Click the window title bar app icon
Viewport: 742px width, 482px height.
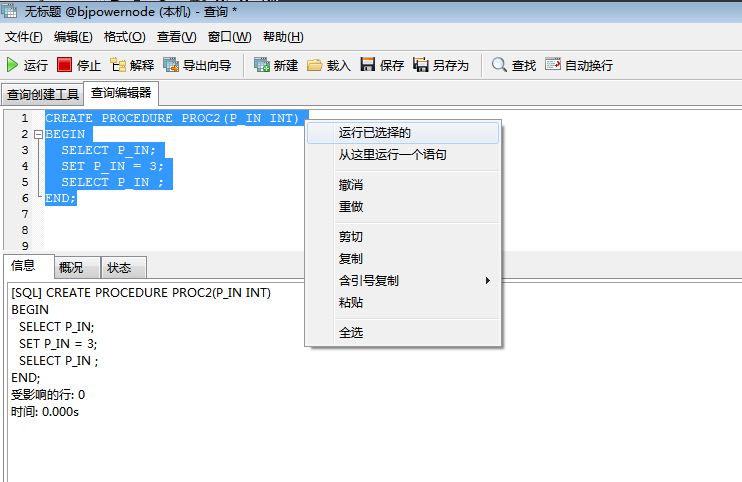pyautogui.click(x=9, y=10)
